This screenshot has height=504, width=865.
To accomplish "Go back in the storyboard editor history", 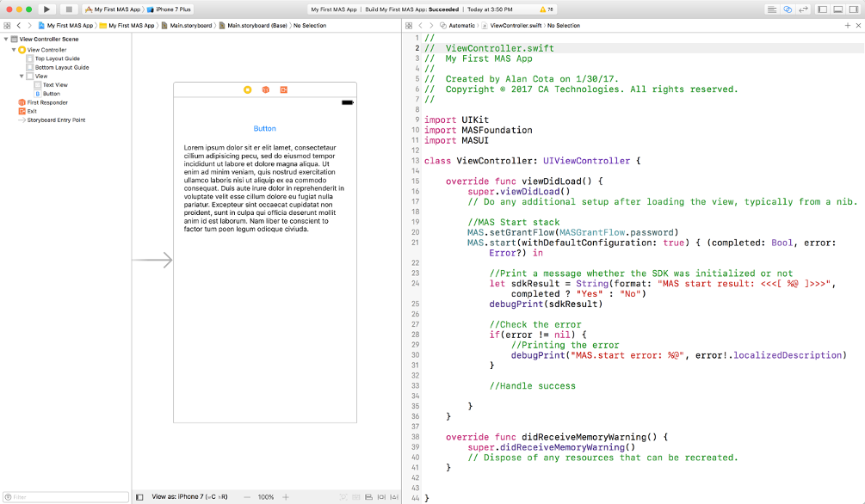I will pos(19,25).
